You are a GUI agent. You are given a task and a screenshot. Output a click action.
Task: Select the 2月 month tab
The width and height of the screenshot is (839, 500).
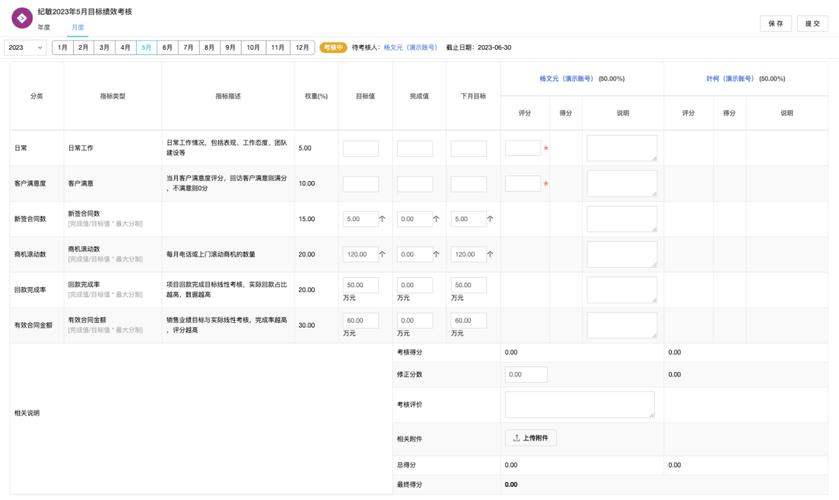[83, 48]
